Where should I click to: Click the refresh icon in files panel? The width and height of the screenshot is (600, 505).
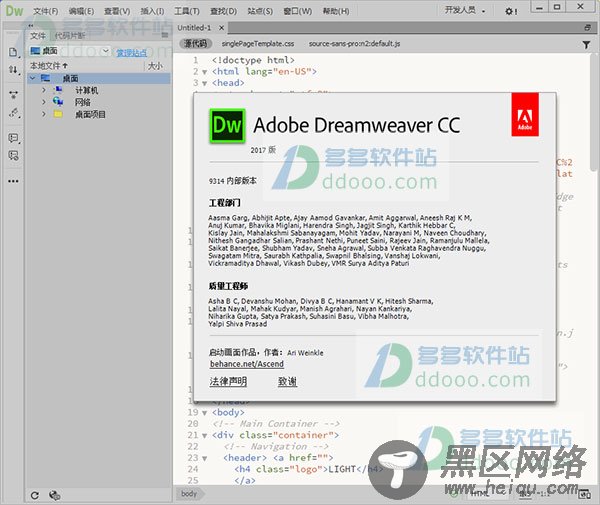click(x=35, y=496)
